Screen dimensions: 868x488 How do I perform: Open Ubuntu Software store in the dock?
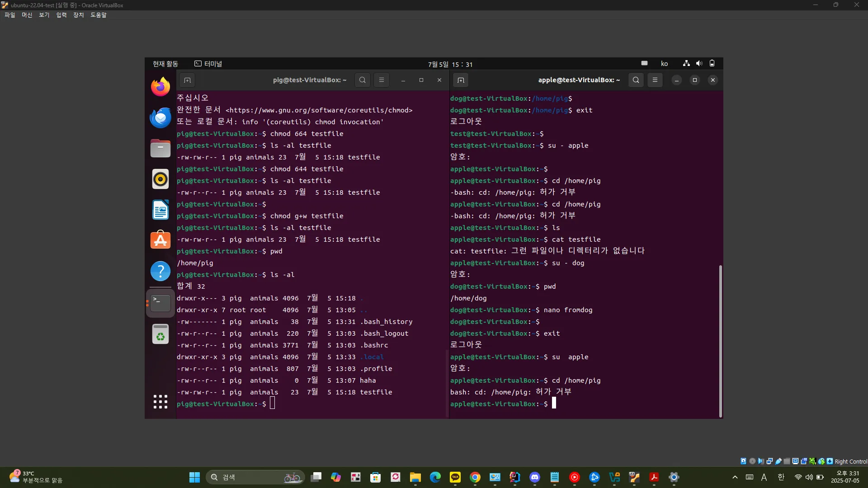point(160,240)
